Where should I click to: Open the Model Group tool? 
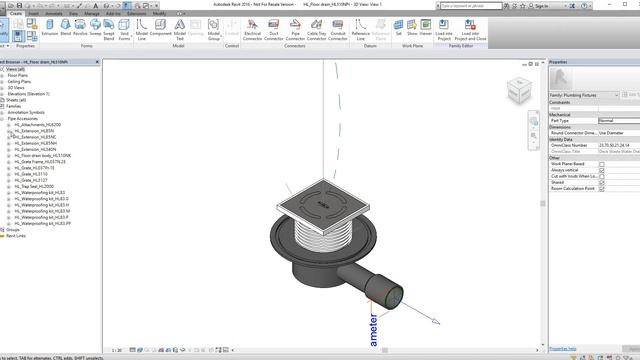click(213, 29)
